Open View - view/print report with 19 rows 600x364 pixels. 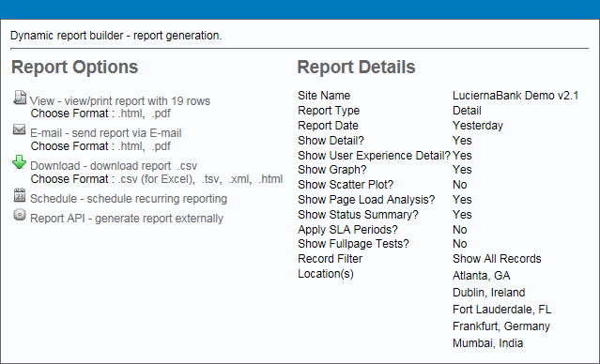pos(120,101)
